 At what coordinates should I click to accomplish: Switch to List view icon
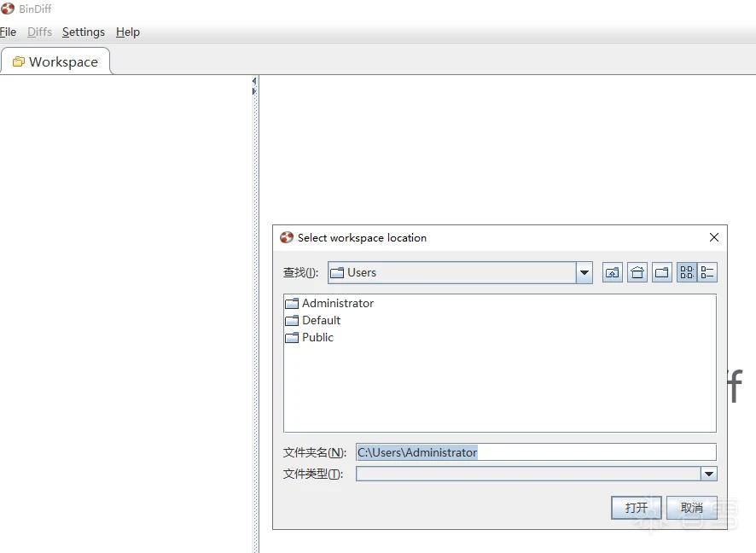tap(687, 272)
